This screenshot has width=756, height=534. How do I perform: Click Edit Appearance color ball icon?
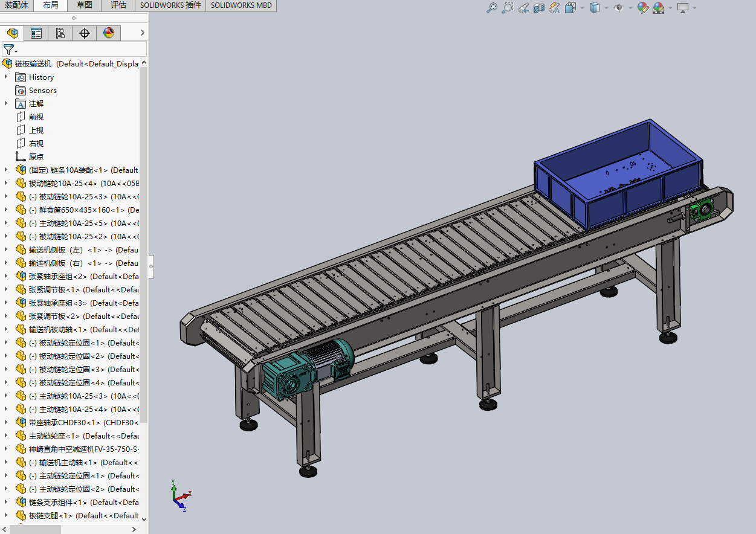642,8
